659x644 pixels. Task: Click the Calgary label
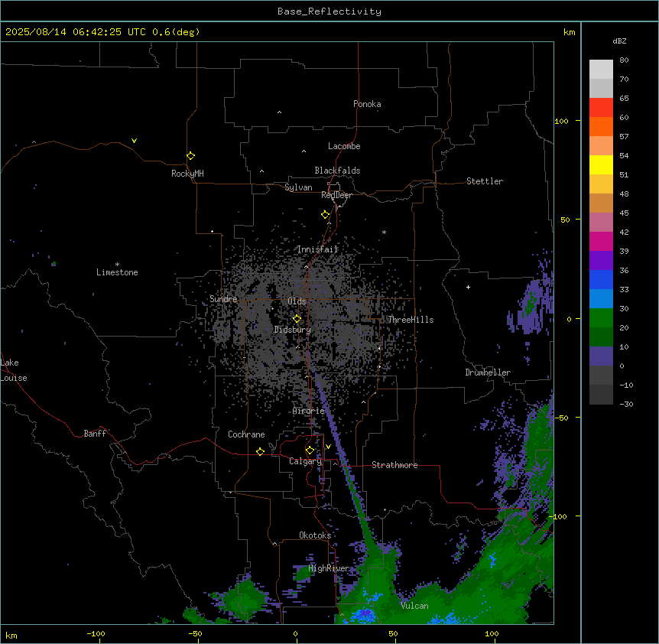(306, 461)
